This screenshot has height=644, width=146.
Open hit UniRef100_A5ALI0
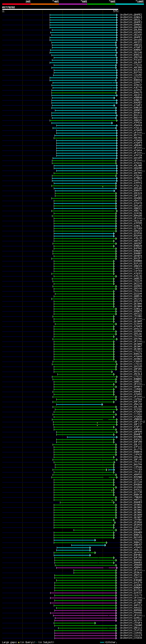(131, 550)
